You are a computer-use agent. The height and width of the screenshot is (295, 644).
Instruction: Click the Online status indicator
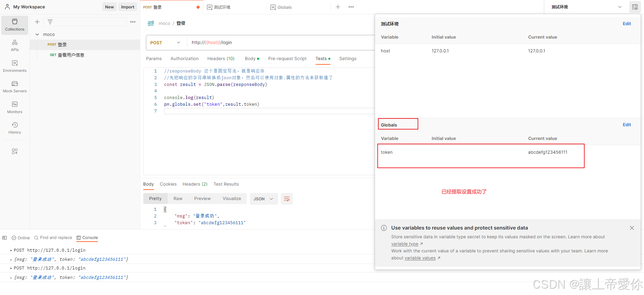21,238
